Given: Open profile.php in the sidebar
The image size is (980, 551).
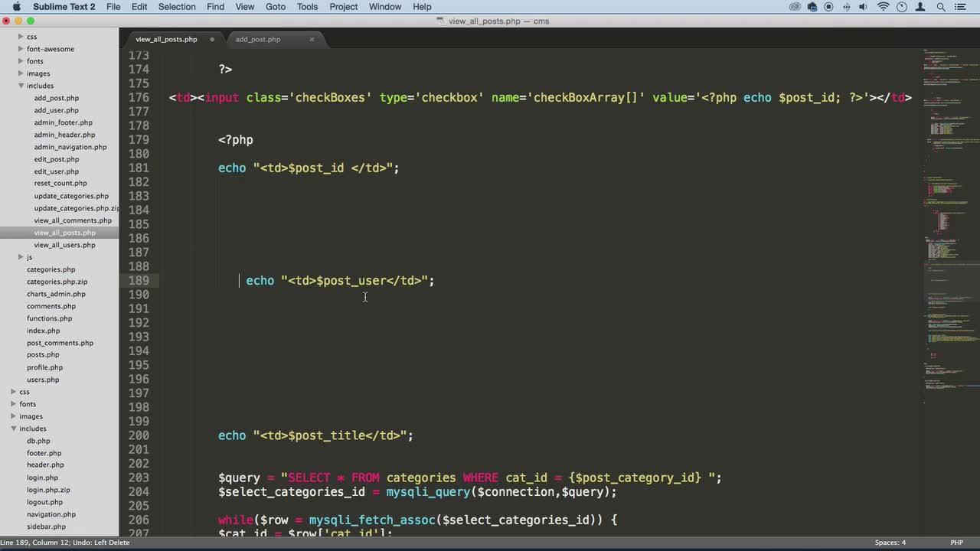Looking at the screenshot, I should point(44,367).
